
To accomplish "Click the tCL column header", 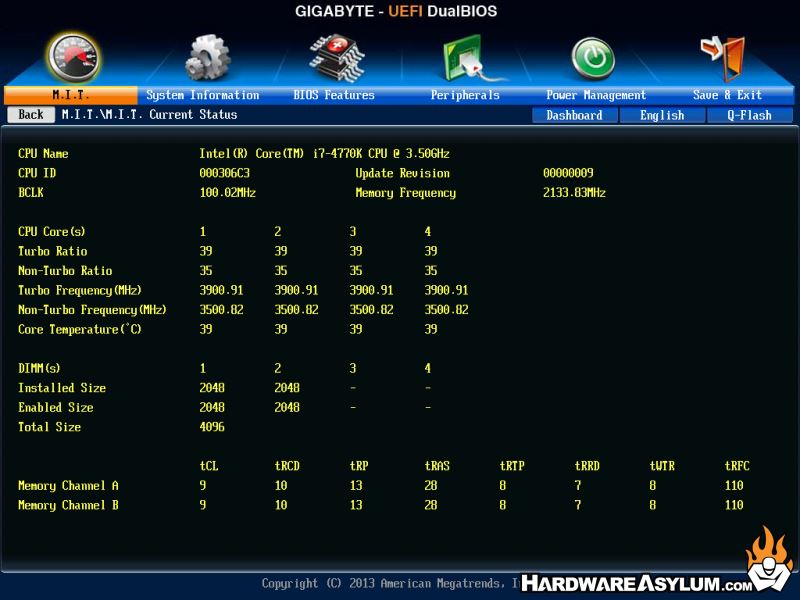I will tap(209, 466).
